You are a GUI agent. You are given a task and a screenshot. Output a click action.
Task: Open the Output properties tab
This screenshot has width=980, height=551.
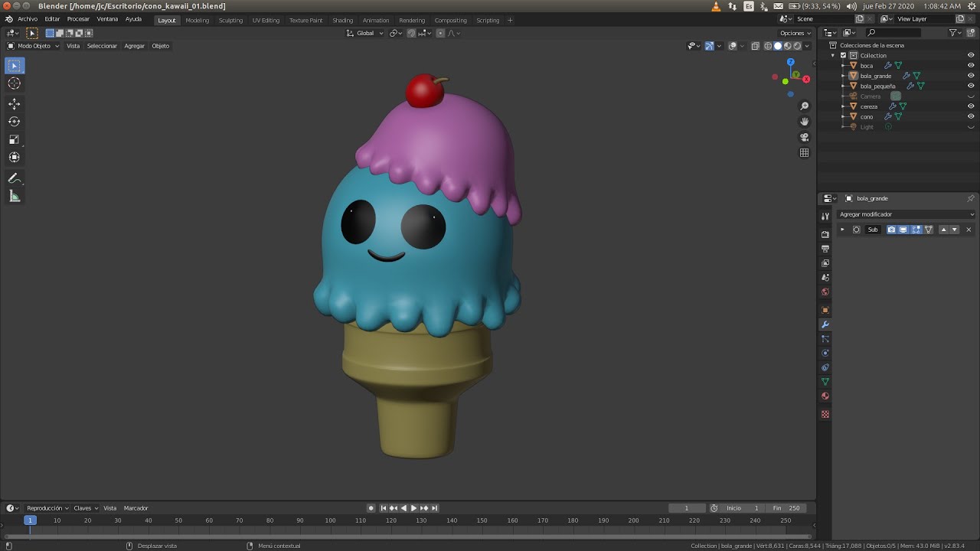tap(825, 249)
